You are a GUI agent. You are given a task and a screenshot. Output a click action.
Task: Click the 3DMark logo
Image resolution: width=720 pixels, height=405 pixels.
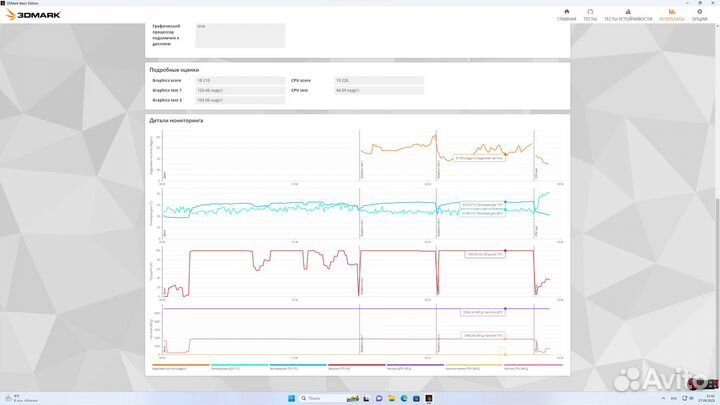(33, 15)
